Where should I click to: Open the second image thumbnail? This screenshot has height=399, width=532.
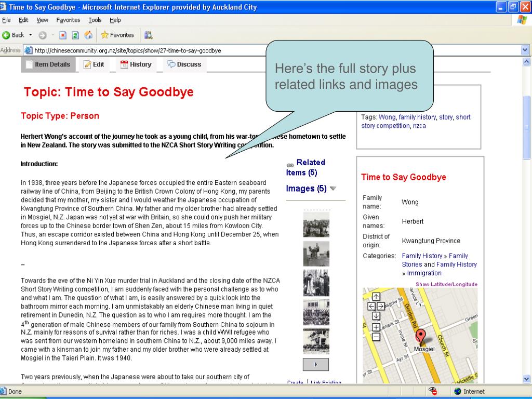(316, 254)
